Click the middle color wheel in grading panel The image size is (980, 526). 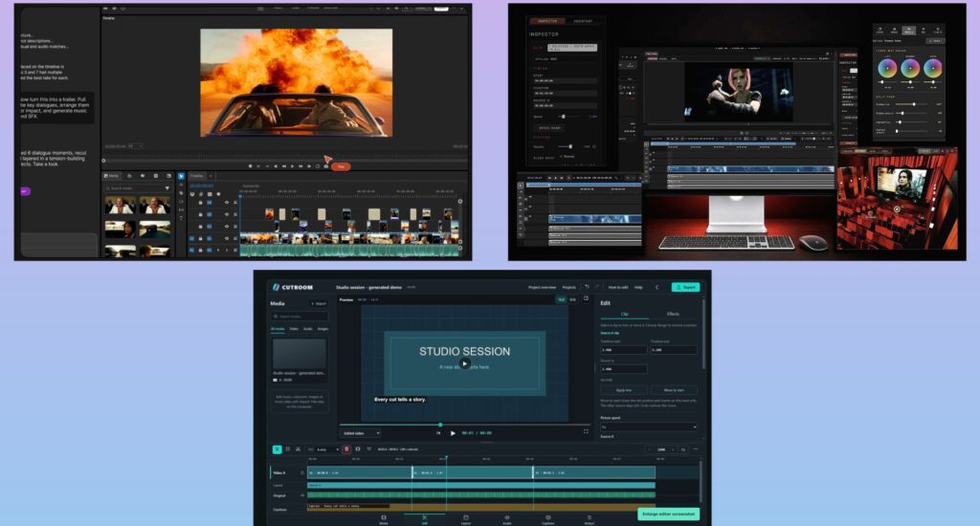click(910, 68)
